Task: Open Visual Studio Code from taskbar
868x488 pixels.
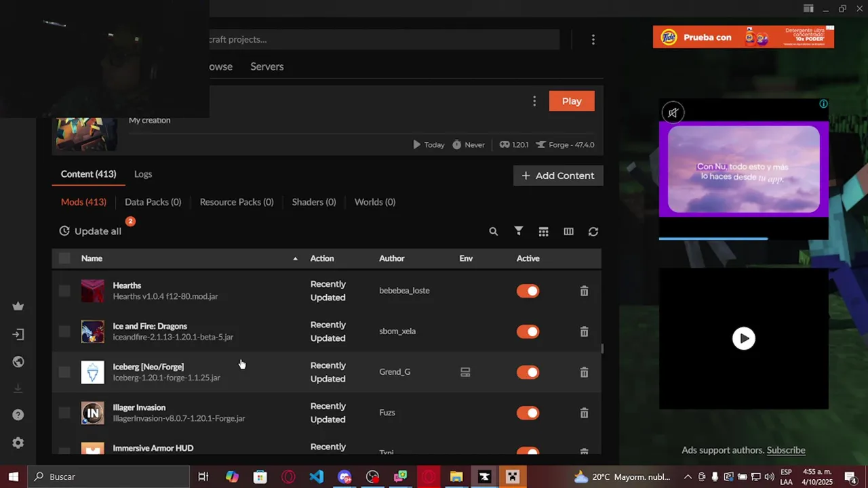Action: 317,476
